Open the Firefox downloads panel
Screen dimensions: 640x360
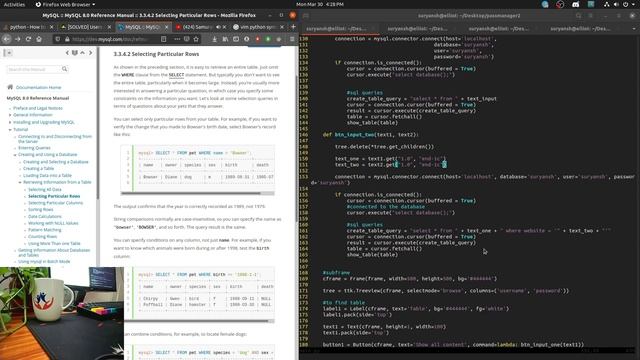click(214, 39)
